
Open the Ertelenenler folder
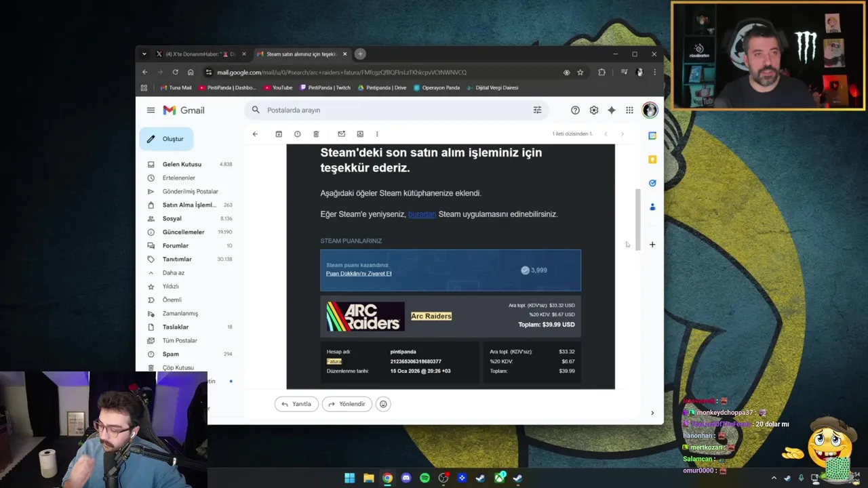tap(178, 178)
